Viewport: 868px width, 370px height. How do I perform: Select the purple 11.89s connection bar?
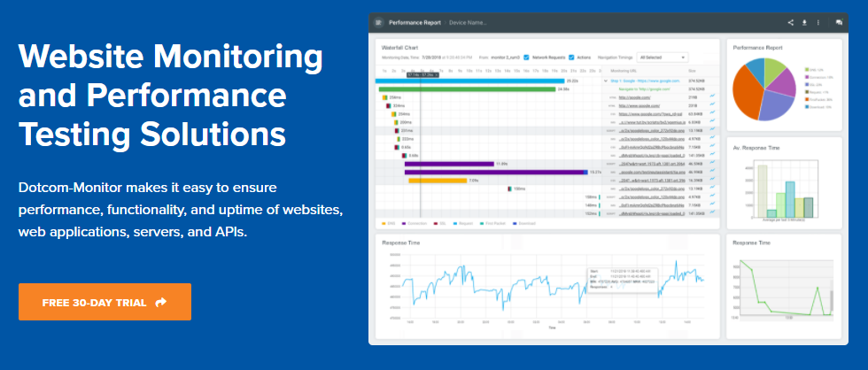click(449, 164)
